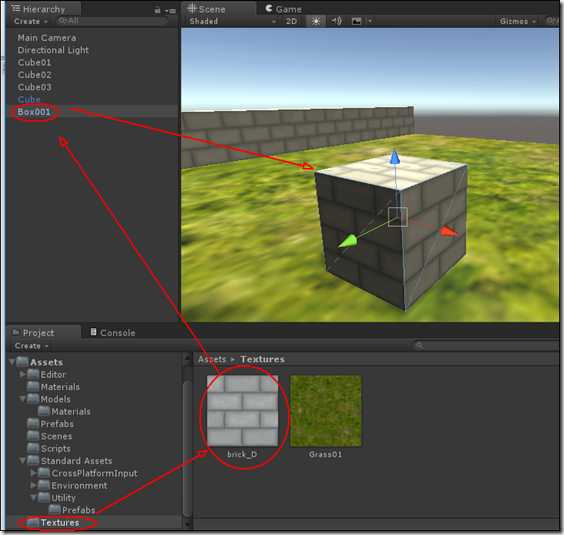Screen dimensions: 564x535
Task: Select the Models folder icon
Action: point(33,399)
